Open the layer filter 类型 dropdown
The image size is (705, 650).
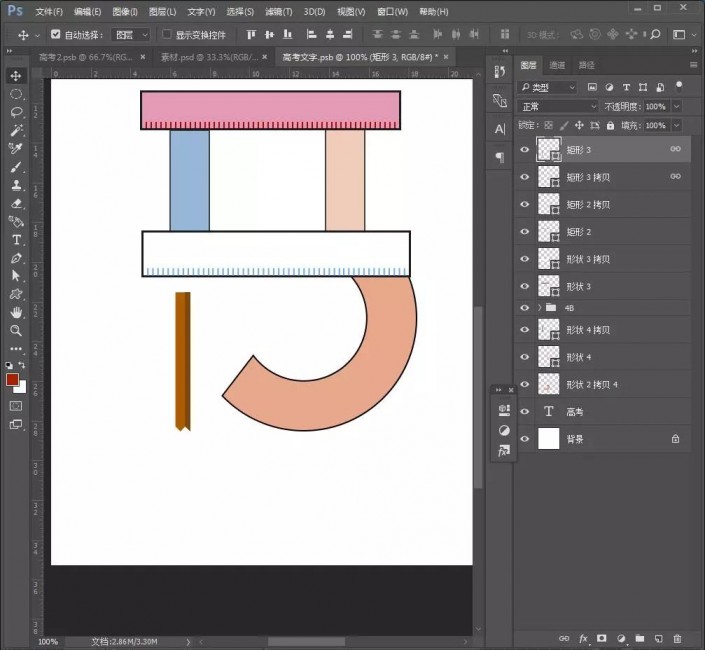pos(547,88)
